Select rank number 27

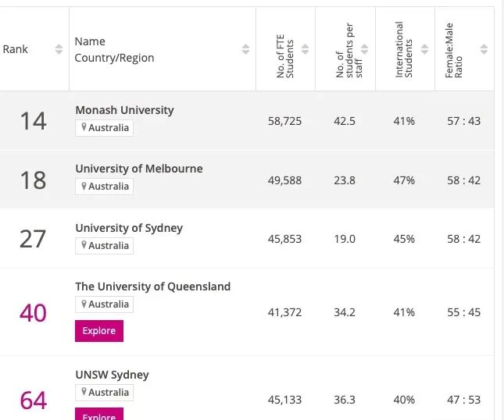tap(33, 239)
